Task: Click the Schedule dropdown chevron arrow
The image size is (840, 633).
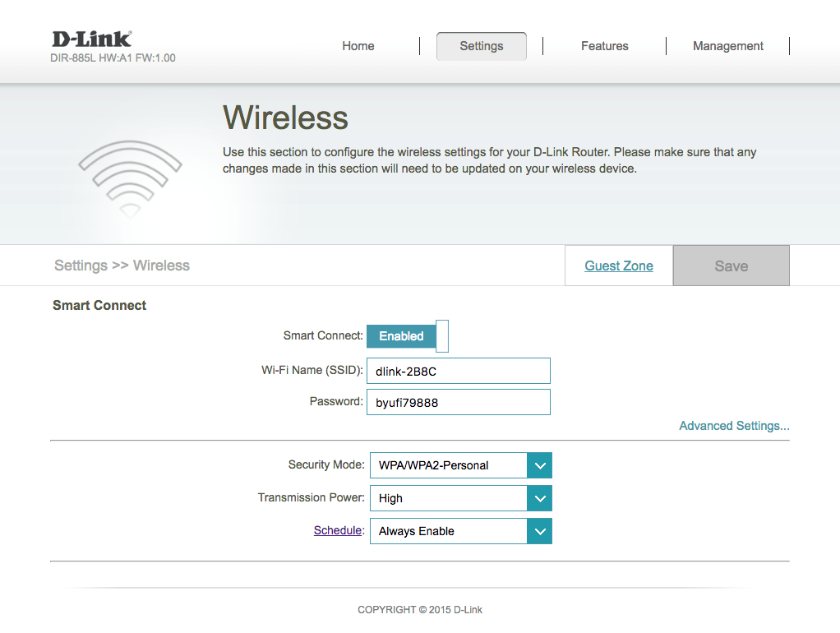Action: pyautogui.click(x=539, y=531)
